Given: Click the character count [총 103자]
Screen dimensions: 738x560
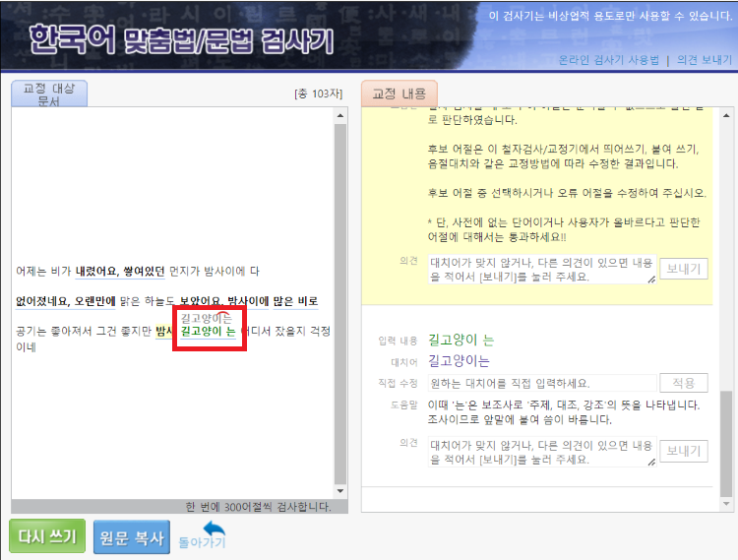Looking at the screenshot, I should [318, 93].
